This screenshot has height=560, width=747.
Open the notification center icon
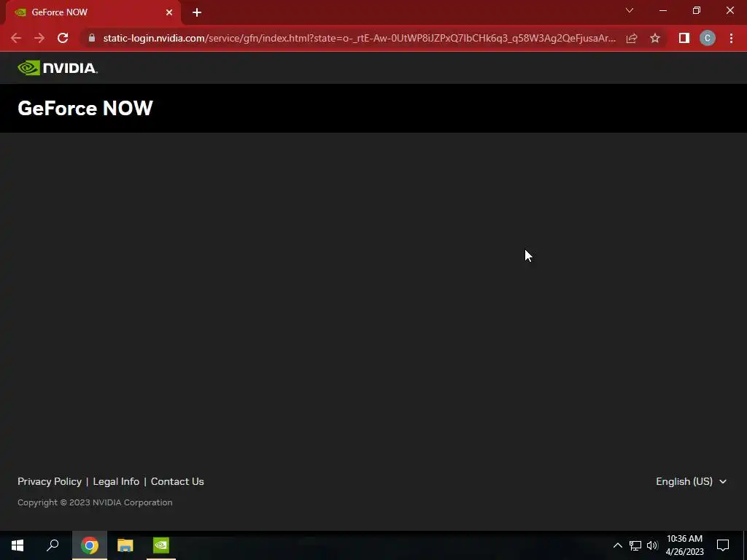723,545
